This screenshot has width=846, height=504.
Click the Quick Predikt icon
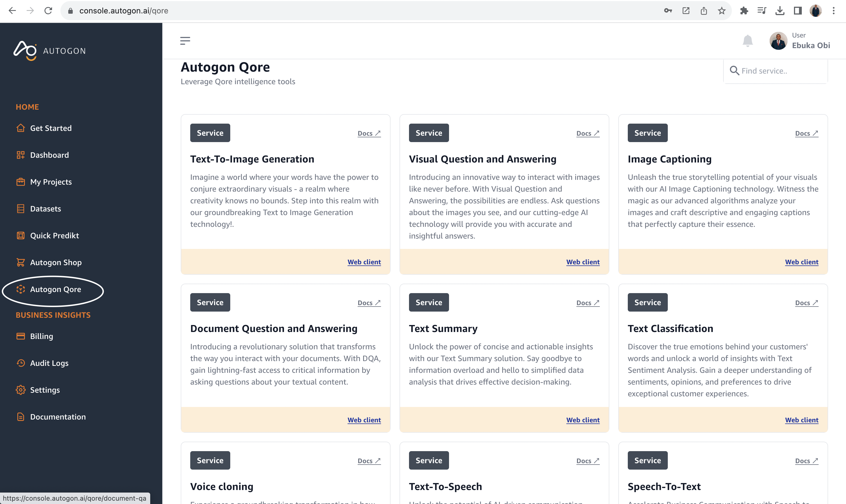pos(21,235)
